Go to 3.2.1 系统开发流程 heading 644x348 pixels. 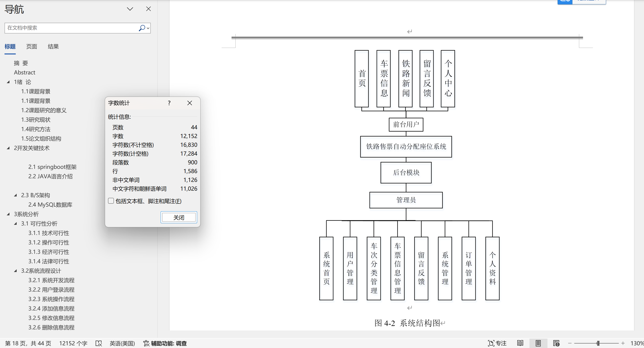pyautogui.click(x=51, y=280)
